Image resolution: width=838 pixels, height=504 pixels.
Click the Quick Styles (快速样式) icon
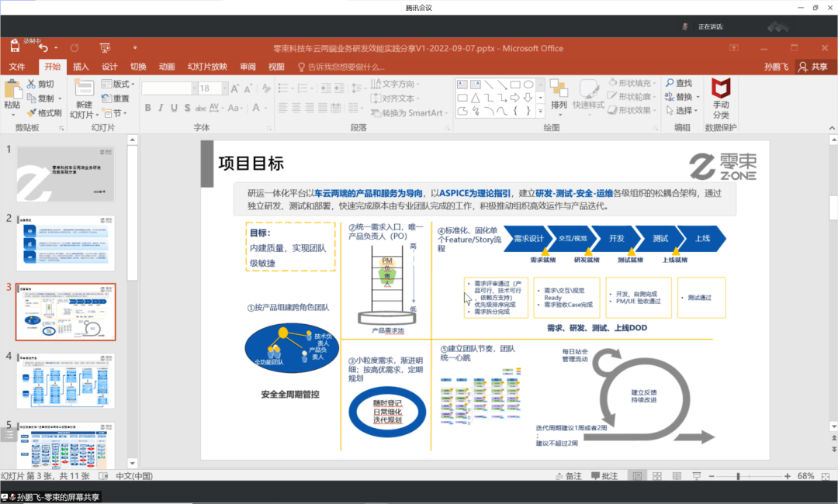(x=588, y=88)
